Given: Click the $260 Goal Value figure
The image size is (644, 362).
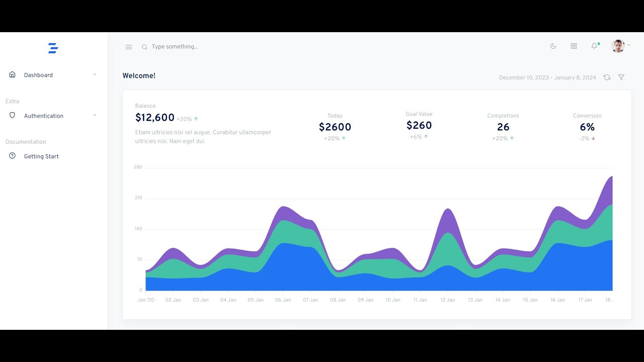Looking at the screenshot, I should (419, 125).
